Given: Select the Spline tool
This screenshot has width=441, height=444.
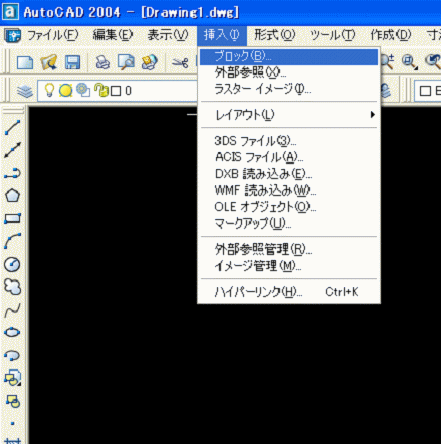Looking at the screenshot, I should 13,310.
